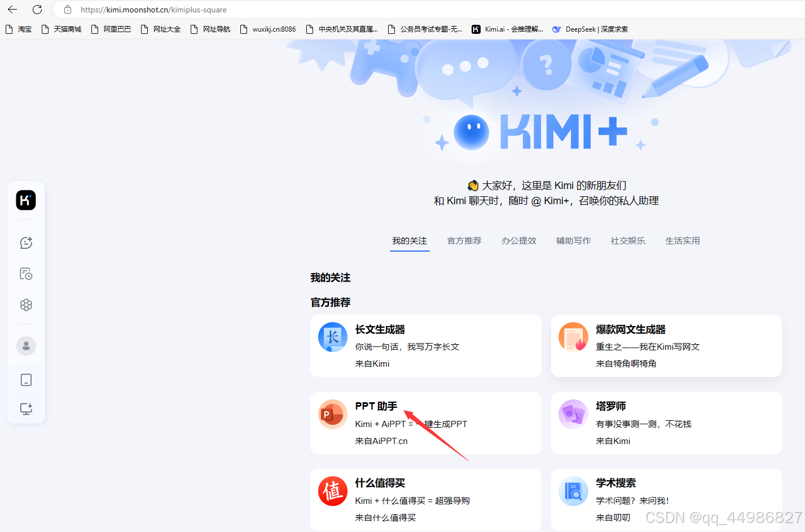The image size is (805, 532).
Task: Switch to 官方推荐 tab
Action: (464, 241)
